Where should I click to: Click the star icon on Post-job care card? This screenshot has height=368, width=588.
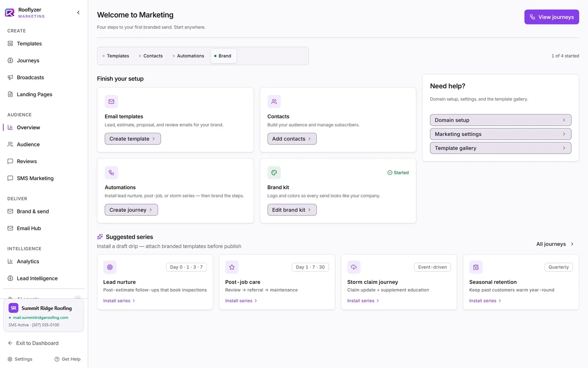pos(232,267)
